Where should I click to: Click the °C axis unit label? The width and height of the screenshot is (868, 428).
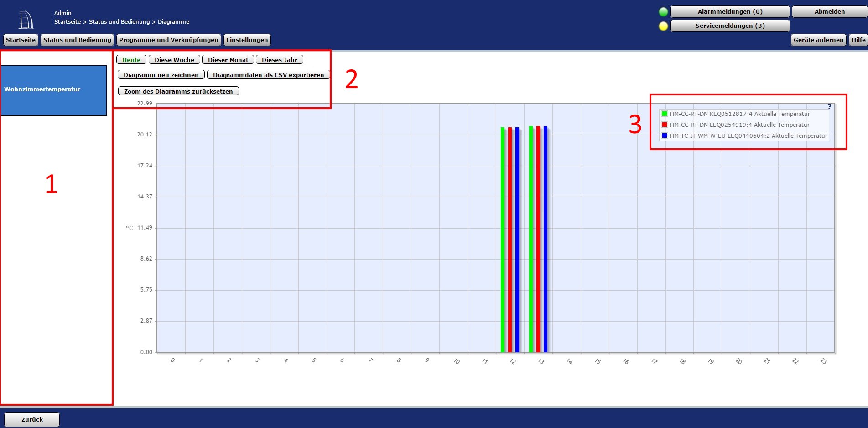click(x=130, y=228)
